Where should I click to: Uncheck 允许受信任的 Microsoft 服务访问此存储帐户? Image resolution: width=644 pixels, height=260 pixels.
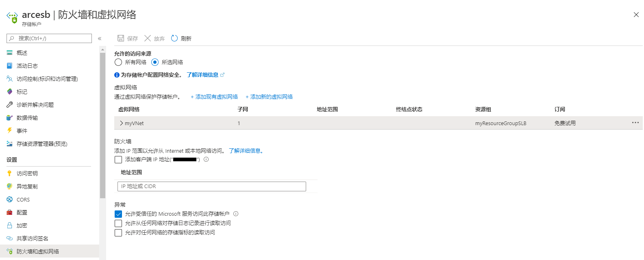click(x=118, y=214)
